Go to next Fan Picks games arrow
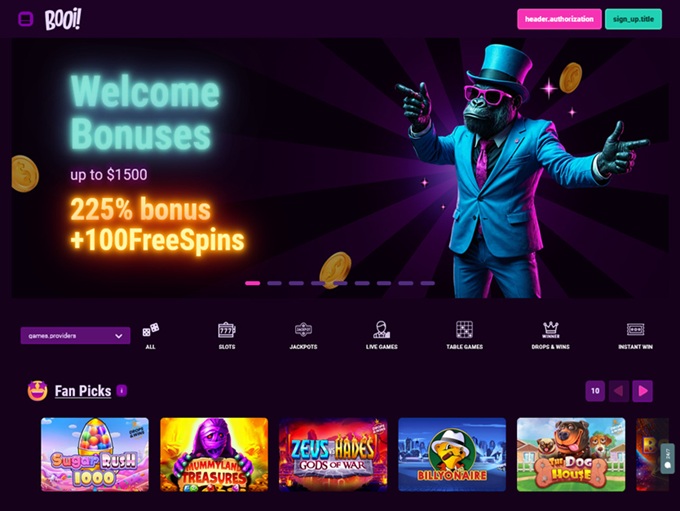This screenshot has height=511, width=680. [642, 391]
